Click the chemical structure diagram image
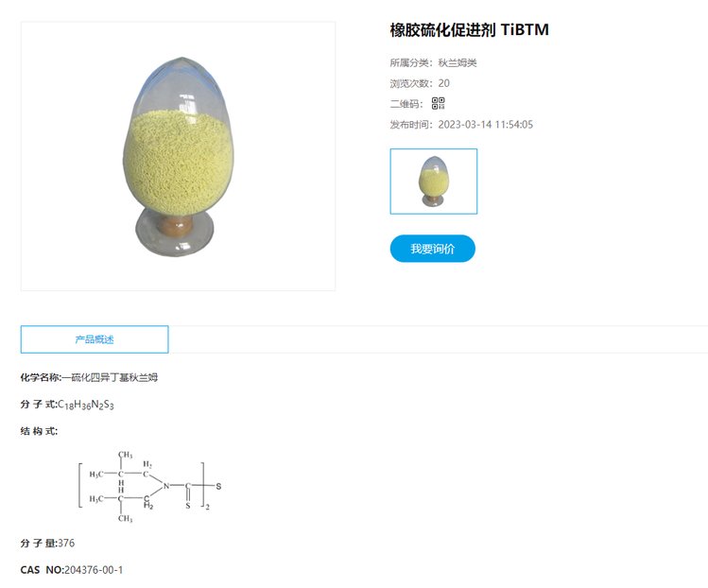The width and height of the screenshot is (708, 588). coord(150,487)
